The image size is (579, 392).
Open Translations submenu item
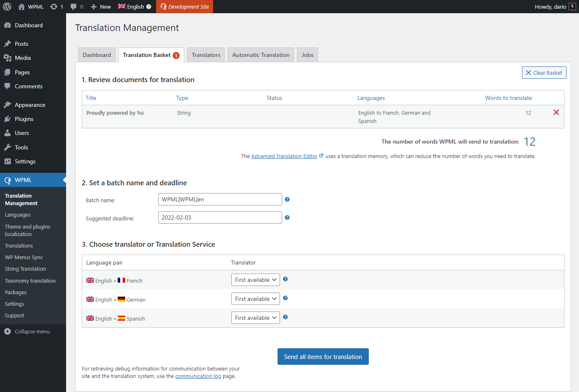(x=19, y=246)
